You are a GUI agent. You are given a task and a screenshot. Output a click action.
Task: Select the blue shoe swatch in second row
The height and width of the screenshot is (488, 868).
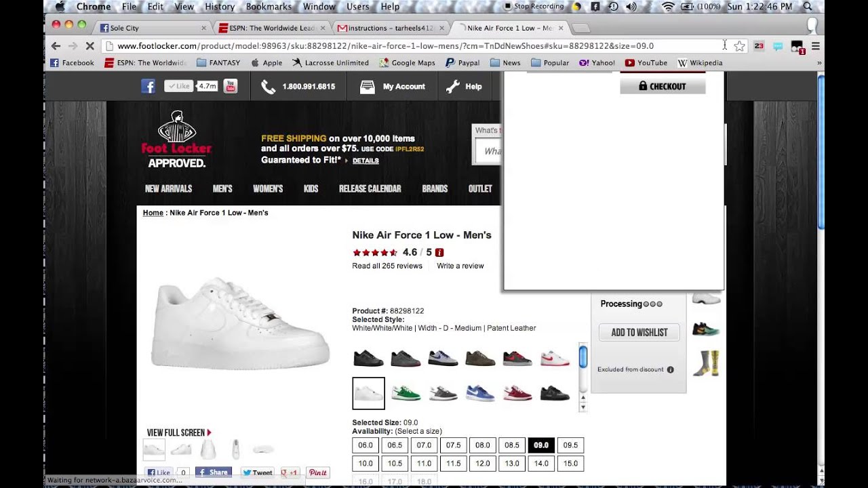pyautogui.click(x=480, y=393)
